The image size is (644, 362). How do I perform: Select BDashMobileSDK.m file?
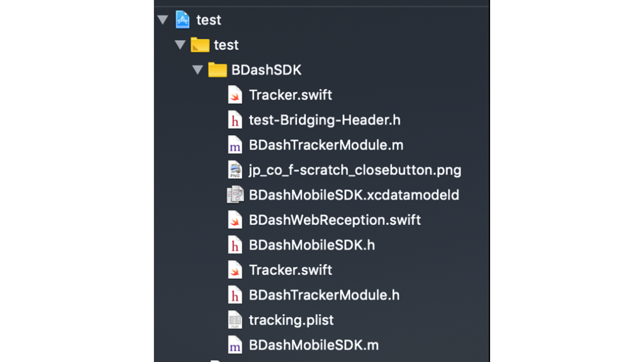(x=314, y=345)
